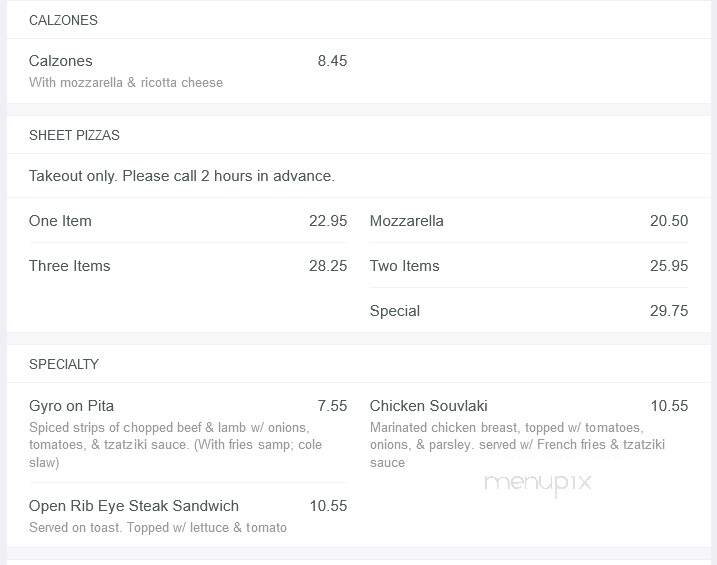This screenshot has width=717, height=565.
Task: Choose the Two Items sheet pizza
Action: click(404, 266)
